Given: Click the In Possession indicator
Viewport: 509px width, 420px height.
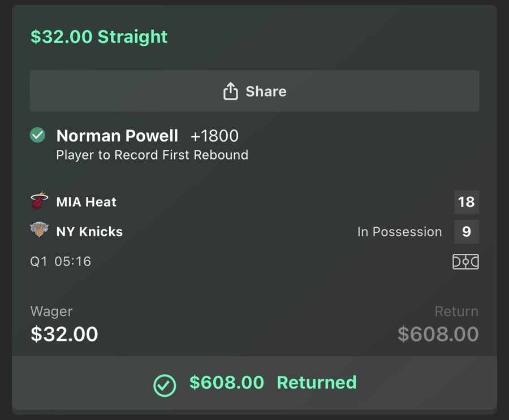Looking at the screenshot, I should pyautogui.click(x=400, y=231).
